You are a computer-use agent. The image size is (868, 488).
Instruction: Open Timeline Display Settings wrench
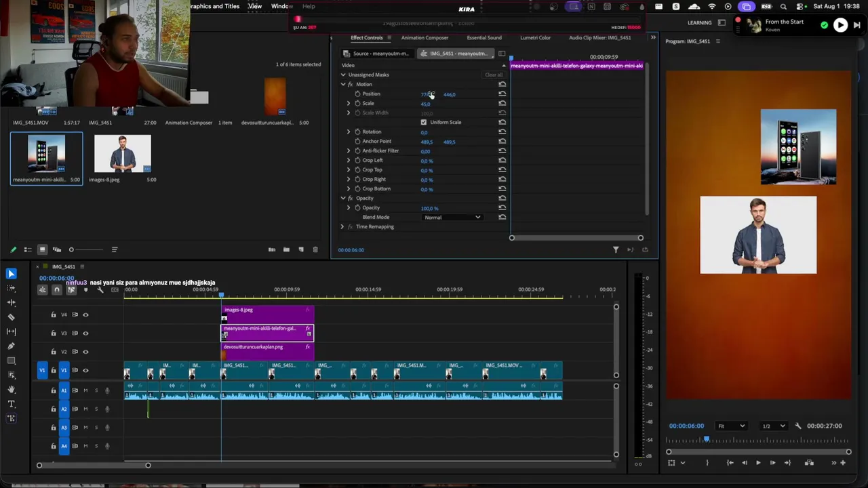coord(100,290)
